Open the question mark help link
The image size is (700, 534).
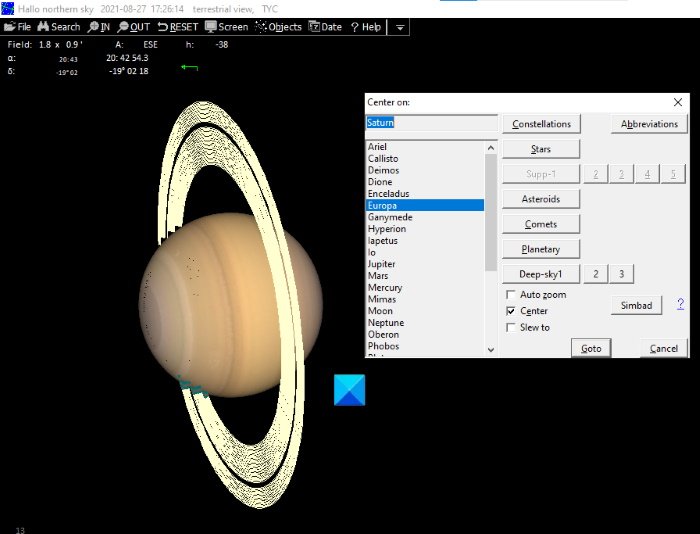click(x=681, y=304)
